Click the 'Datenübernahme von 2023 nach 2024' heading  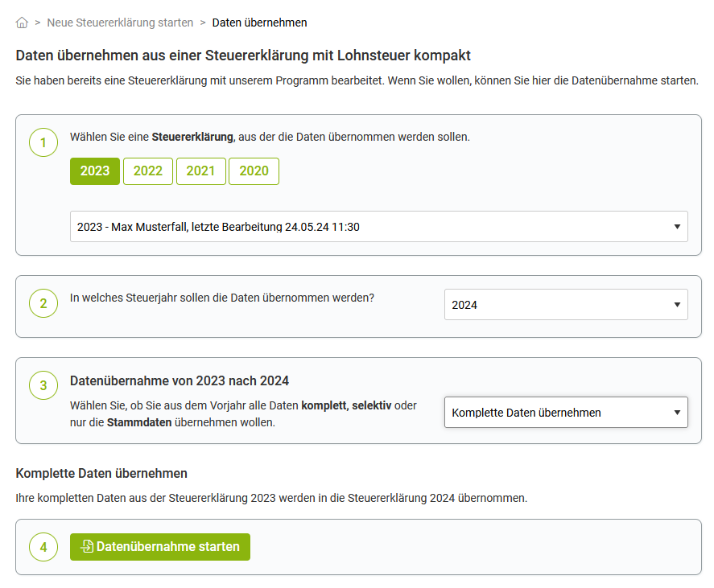click(180, 380)
